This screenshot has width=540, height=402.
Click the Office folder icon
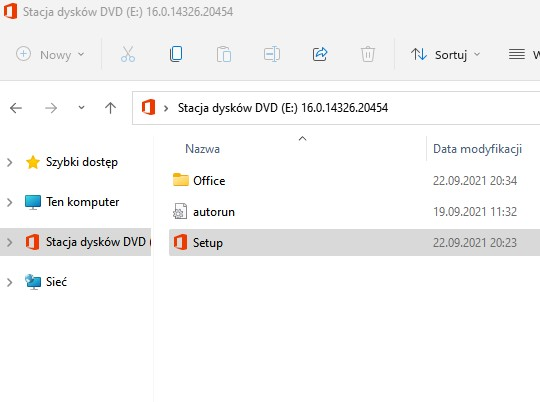180,179
